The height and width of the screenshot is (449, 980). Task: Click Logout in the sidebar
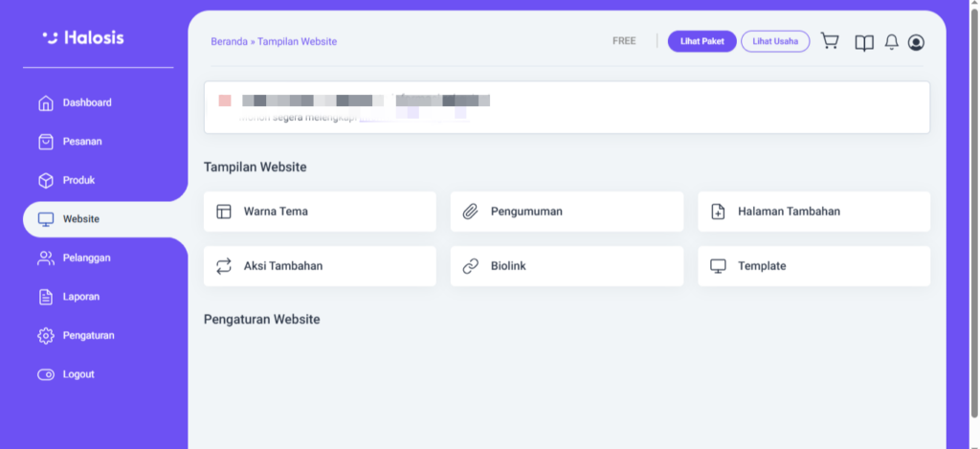click(78, 374)
